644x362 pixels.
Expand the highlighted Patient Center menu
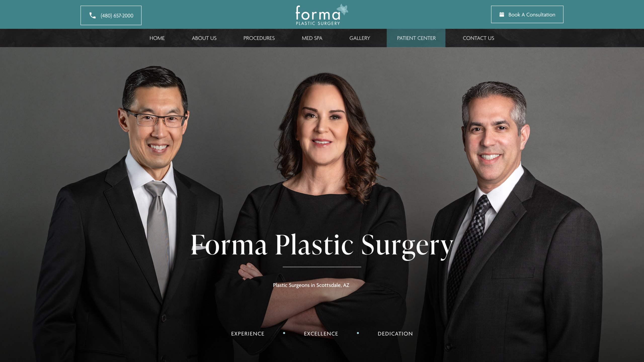tap(416, 38)
